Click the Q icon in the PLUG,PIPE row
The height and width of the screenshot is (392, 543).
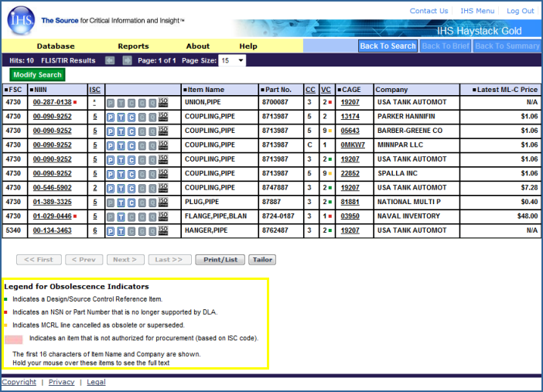click(152, 203)
